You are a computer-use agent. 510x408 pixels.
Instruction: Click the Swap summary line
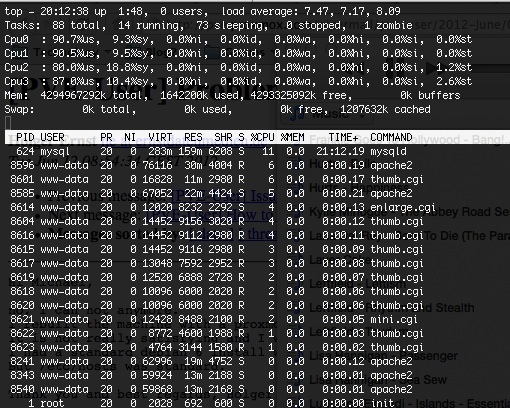tap(217, 110)
